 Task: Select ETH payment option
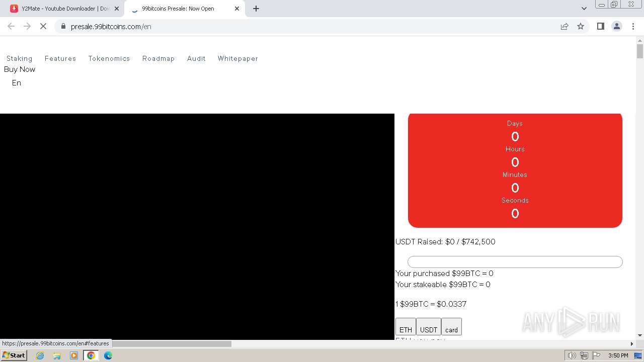pyautogui.click(x=406, y=327)
